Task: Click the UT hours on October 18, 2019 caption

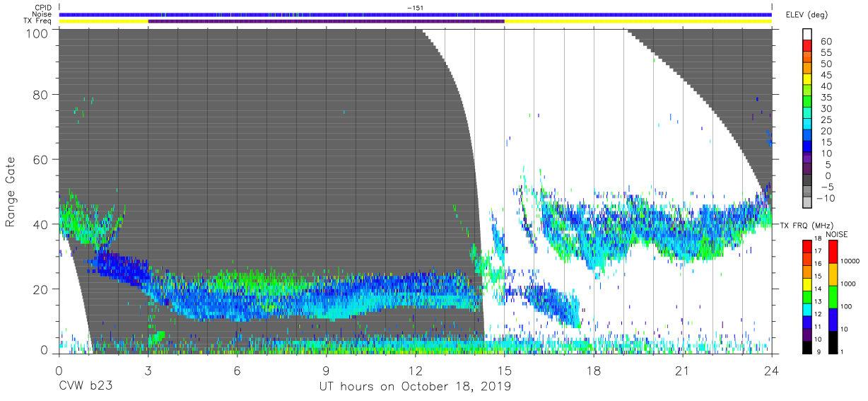Action: point(414,387)
